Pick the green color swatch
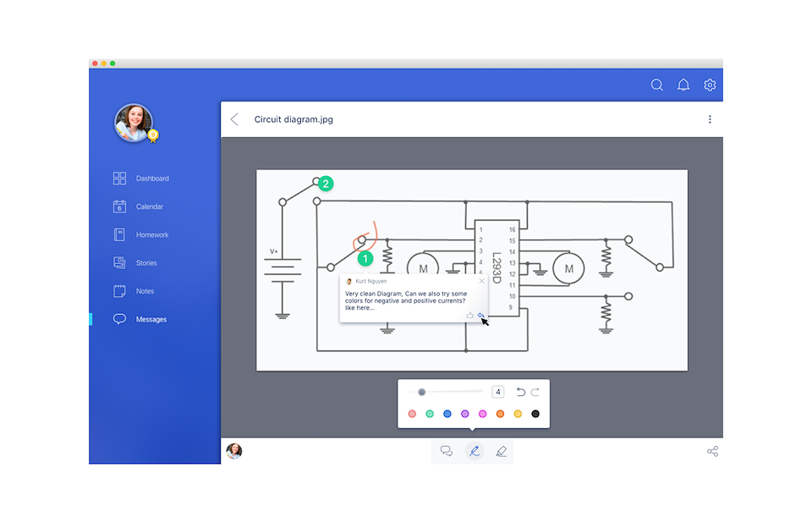The width and height of the screenshot is (812, 523). coord(430,414)
